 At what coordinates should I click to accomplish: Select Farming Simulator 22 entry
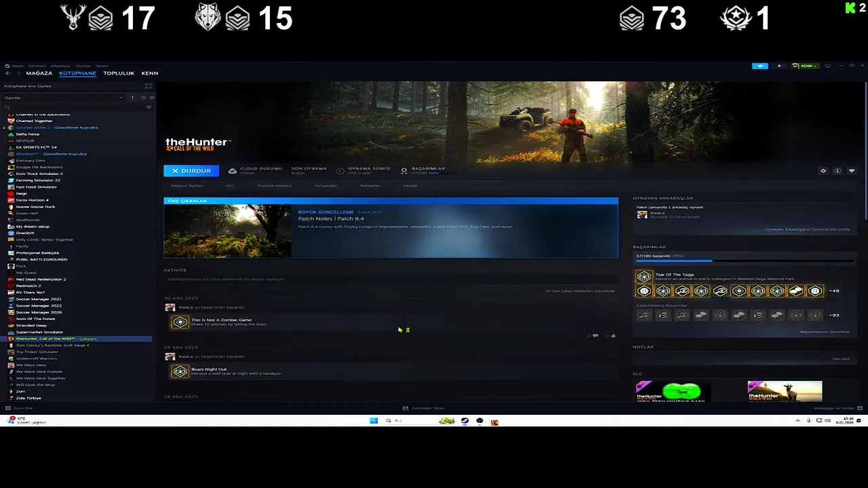tap(38, 180)
